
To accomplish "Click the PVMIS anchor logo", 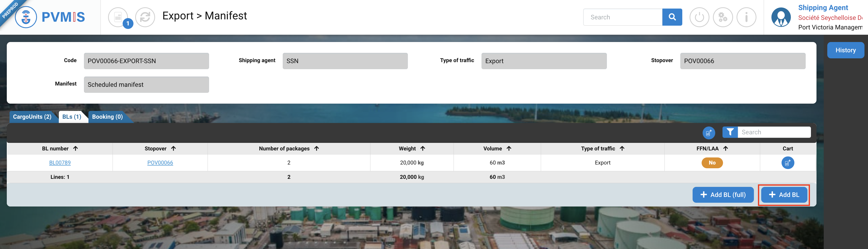I will click(x=26, y=17).
